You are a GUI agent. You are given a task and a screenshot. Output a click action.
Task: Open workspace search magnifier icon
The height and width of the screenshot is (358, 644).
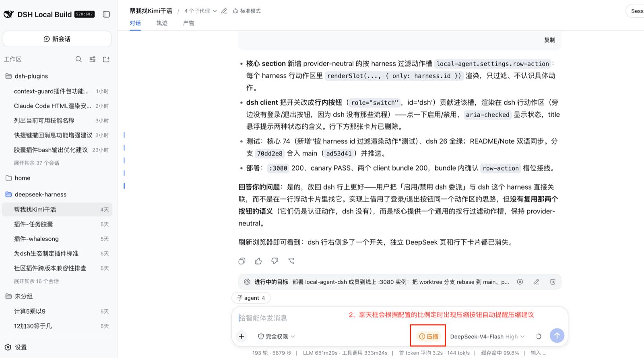78,59
